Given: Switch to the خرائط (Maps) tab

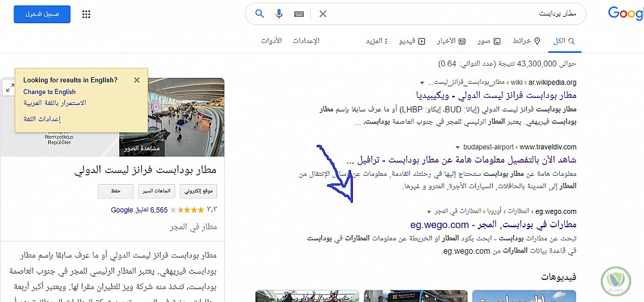Looking at the screenshot, I should pyautogui.click(x=527, y=41).
